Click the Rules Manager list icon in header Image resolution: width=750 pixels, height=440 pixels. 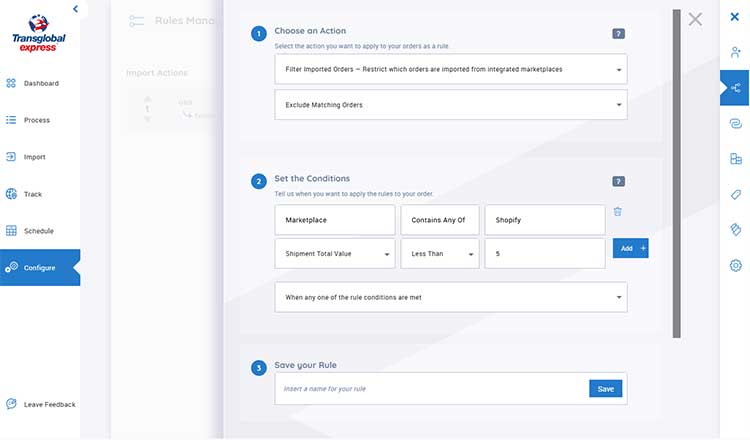(x=136, y=21)
